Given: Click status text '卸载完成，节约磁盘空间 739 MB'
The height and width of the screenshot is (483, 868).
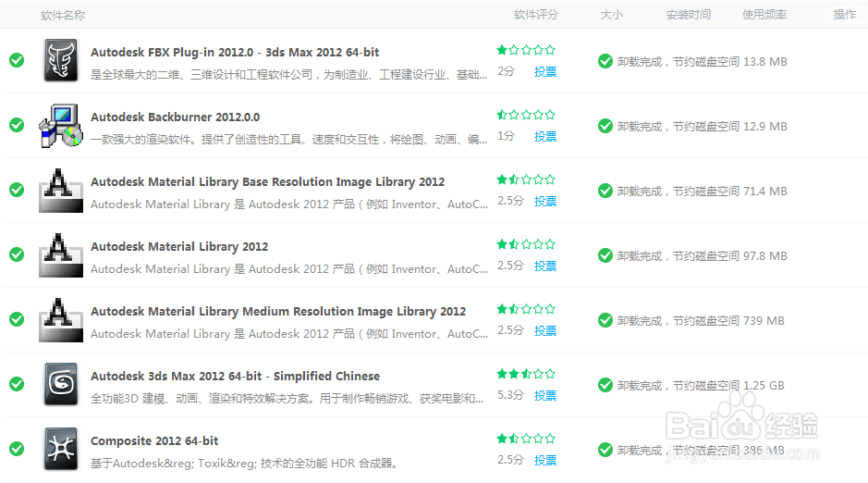Looking at the screenshot, I should tap(701, 321).
